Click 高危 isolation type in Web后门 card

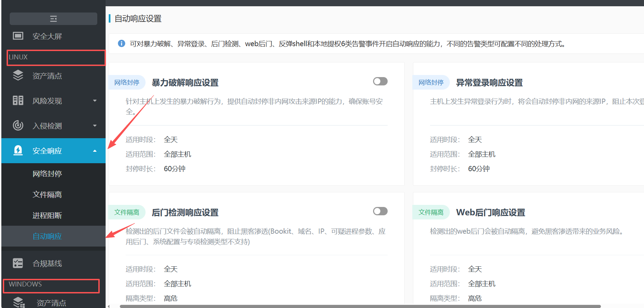(475, 298)
